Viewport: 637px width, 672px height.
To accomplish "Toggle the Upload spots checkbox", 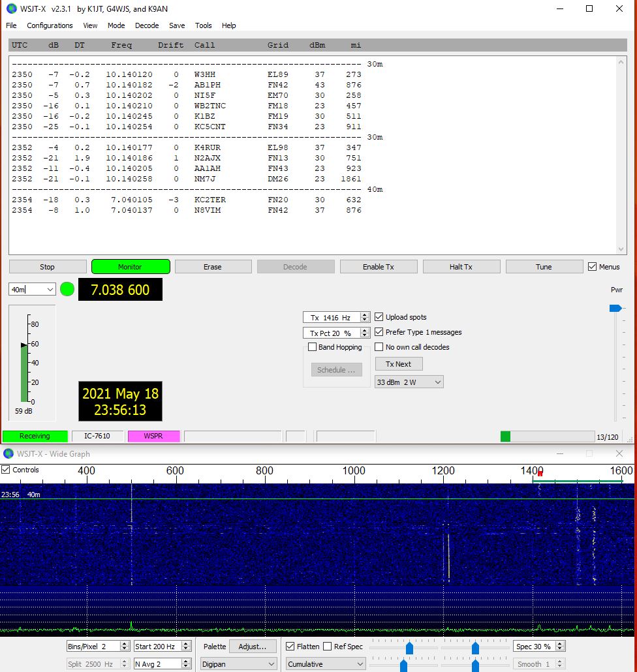I will click(x=379, y=317).
